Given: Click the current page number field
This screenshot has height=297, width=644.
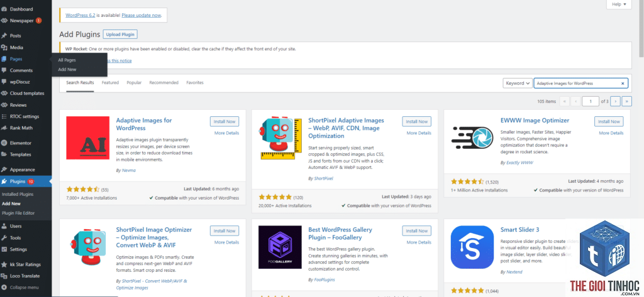Looking at the screenshot, I should [x=591, y=101].
